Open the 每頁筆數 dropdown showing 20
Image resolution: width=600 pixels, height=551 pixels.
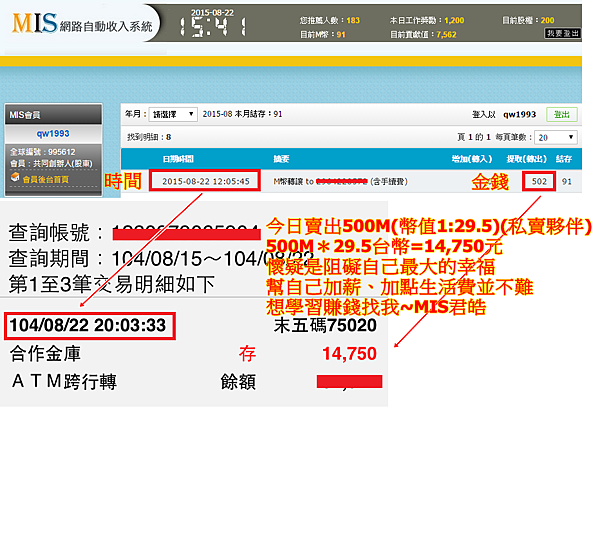coord(556,137)
